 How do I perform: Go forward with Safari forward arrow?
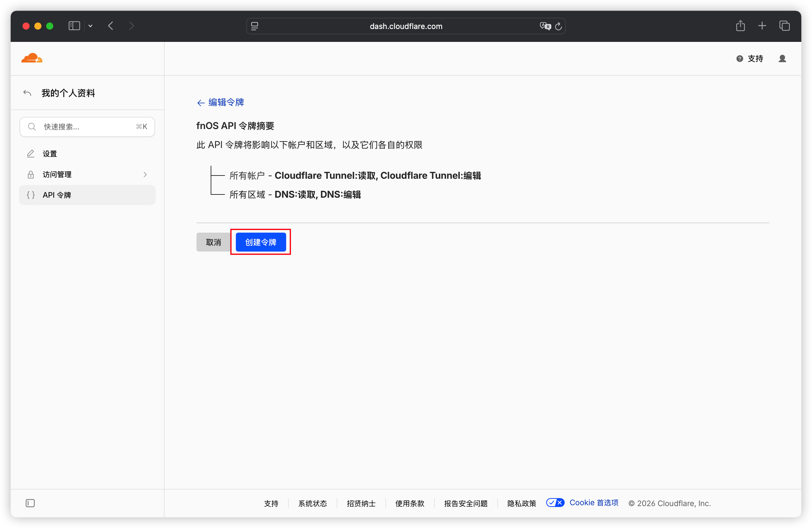(131, 26)
